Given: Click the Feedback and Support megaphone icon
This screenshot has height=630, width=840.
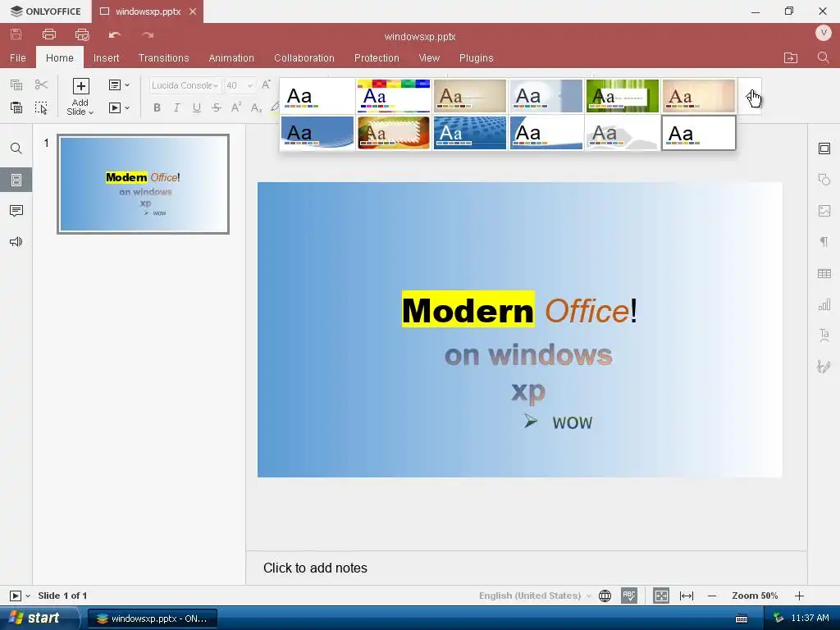Looking at the screenshot, I should [16, 242].
